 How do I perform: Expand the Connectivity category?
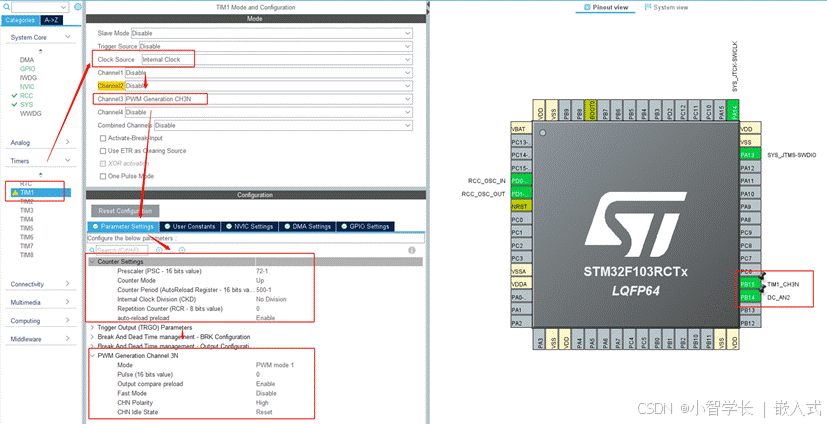click(x=68, y=284)
